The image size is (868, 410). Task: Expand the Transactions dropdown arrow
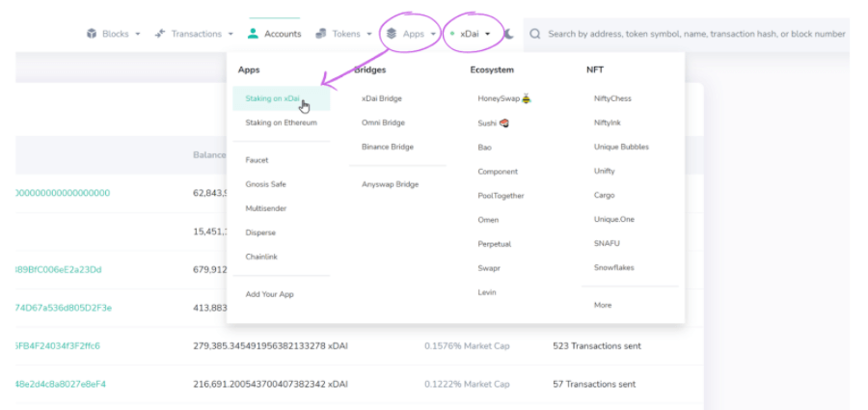230,34
